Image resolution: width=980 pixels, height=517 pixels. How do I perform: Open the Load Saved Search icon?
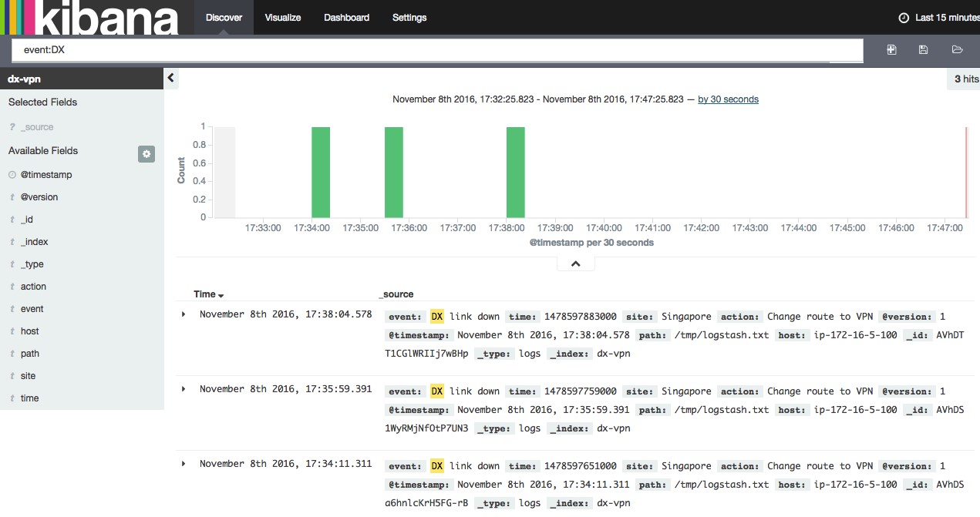pyautogui.click(x=957, y=49)
